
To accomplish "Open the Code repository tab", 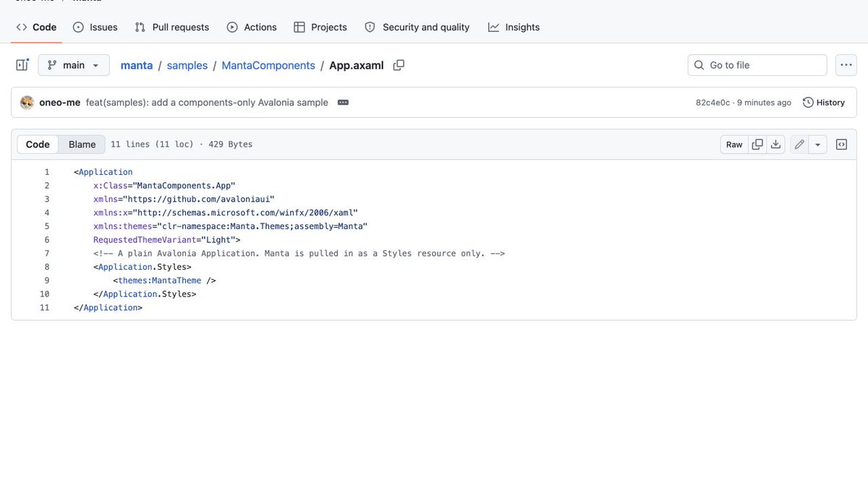I will pyautogui.click(x=36, y=27).
